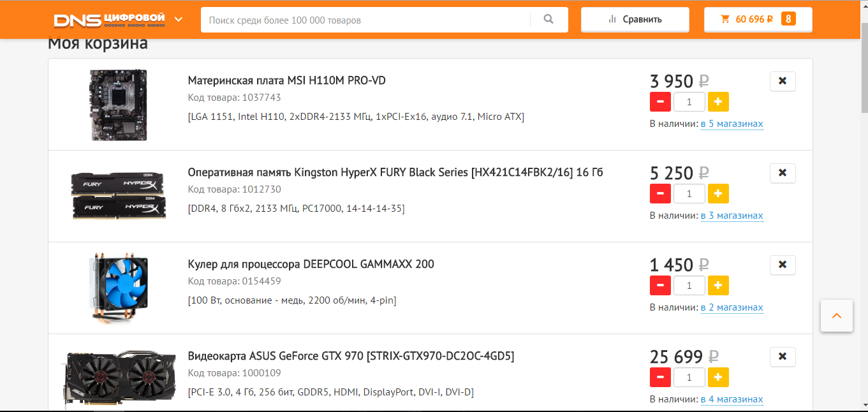Increase quantity of ASUS GeForce GTX 970

click(718, 378)
